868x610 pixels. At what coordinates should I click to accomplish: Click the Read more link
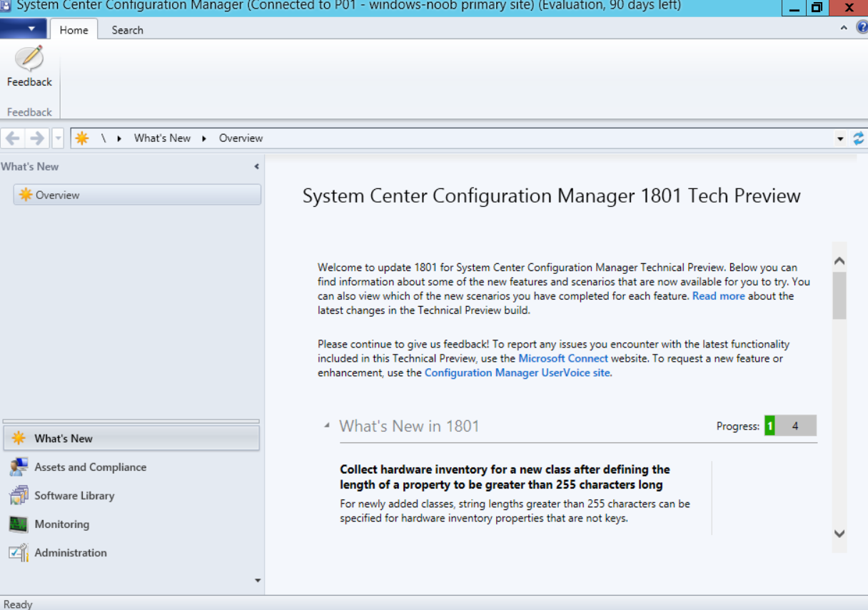coord(718,295)
